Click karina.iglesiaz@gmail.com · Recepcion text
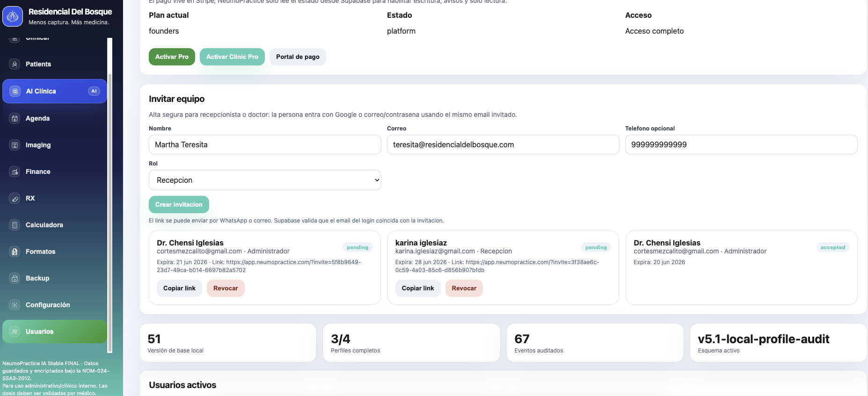The image size is (868, 396). (453, 251)
